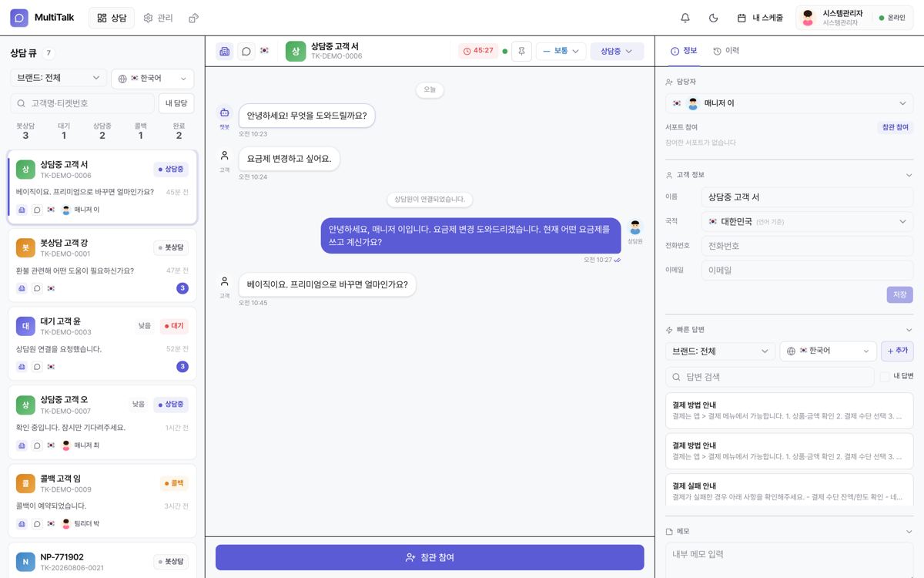
Task: Open 내 스케줄
Action: (x=760, y=18)
